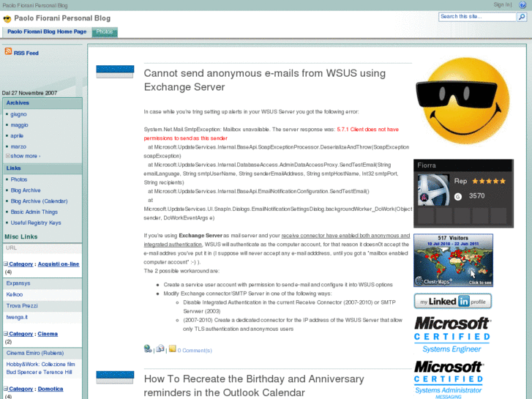532x399 pixels.
Task: Open the twenga.it link
Action: (x=17, y=317)
